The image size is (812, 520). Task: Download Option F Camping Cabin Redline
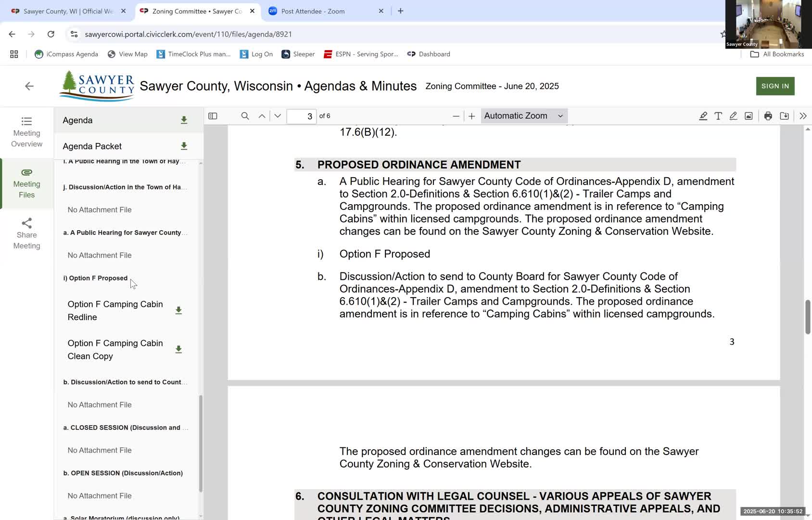[178, 311]
